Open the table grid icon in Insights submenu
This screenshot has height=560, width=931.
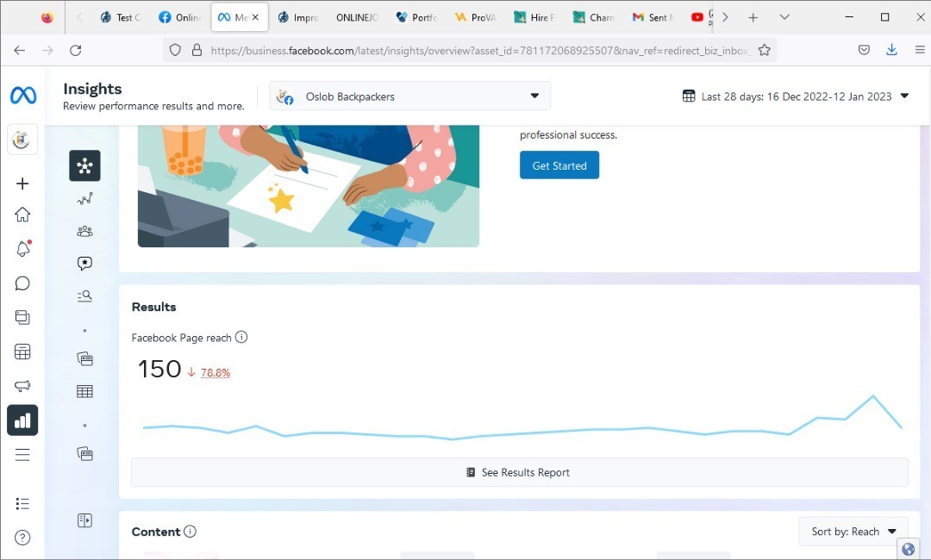84,391
